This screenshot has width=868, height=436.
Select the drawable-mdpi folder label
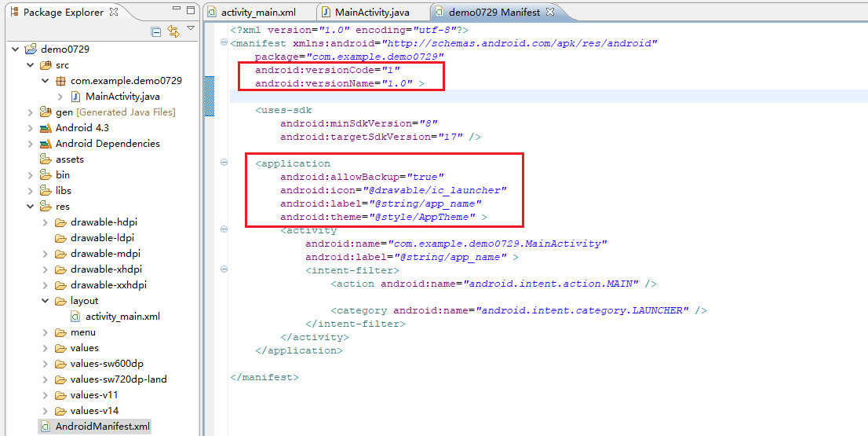coord(105,254)
